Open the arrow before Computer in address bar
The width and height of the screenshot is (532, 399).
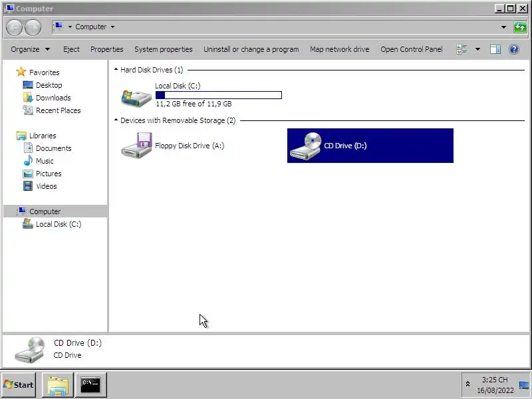coord(70,27)
